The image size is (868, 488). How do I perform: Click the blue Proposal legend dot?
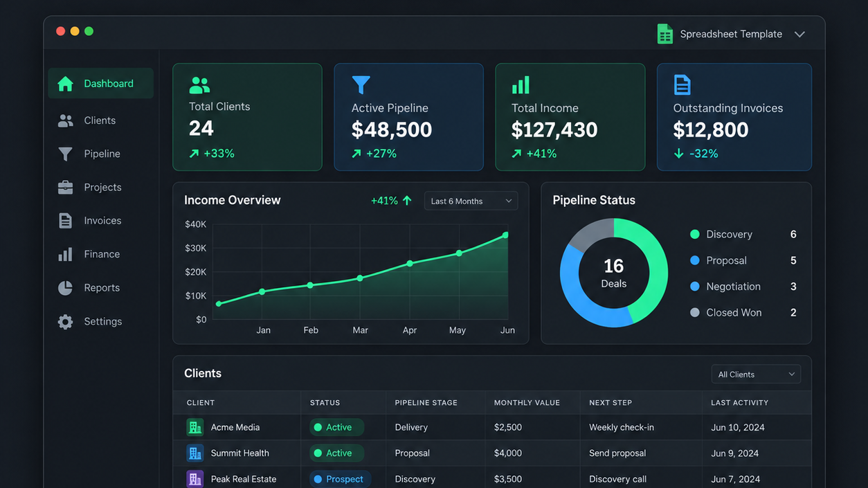tap(695, 260)
